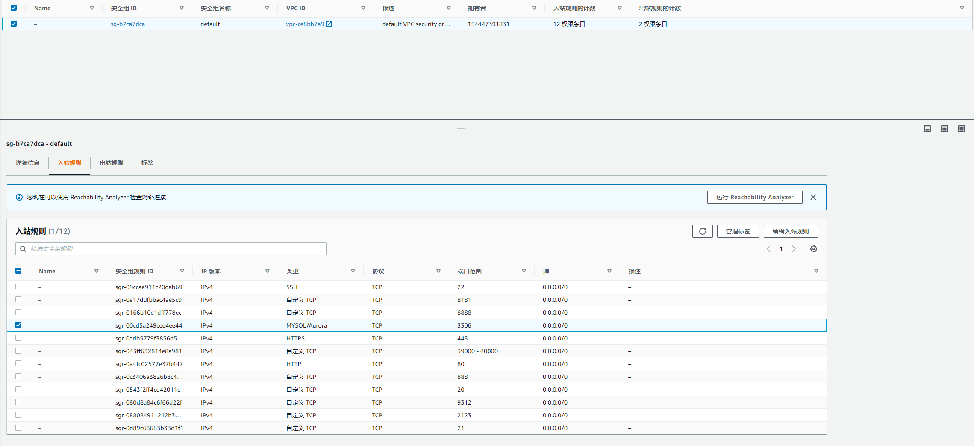Open security group link sg-b7ca7dca

click(x=128, y=24)
